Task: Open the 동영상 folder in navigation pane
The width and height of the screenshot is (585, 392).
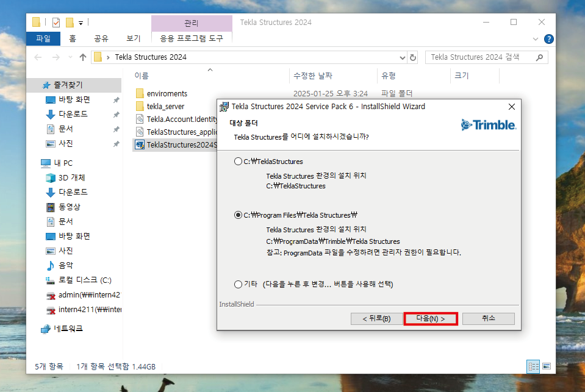Action: coord(69,207)
